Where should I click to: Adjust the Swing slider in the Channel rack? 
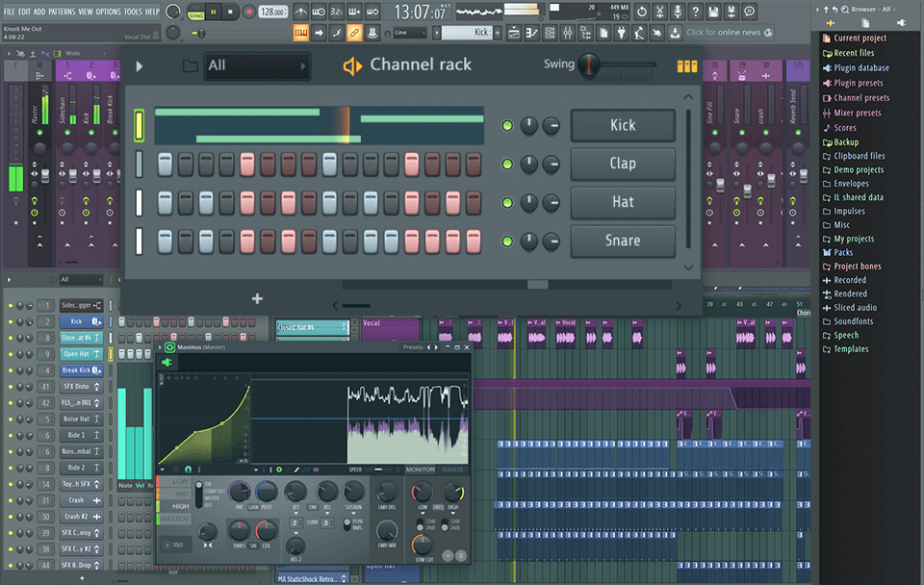click(588, 65)
